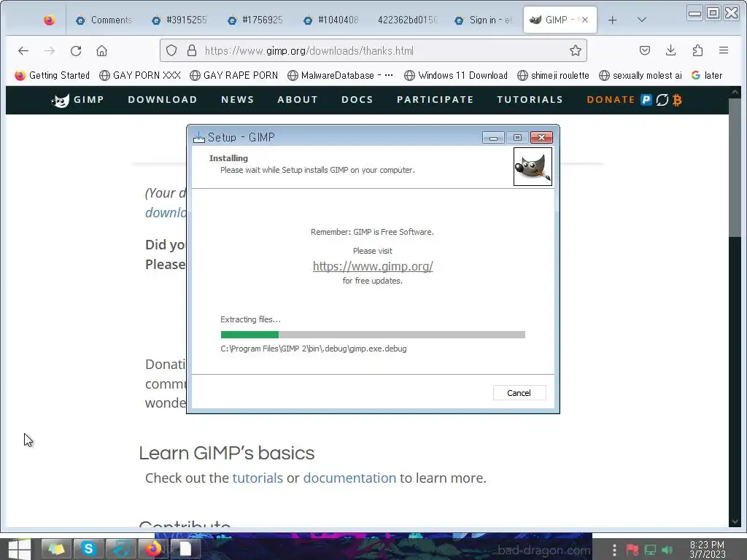Click the Firefox taskbar icon
The width and height of the screenshot is (747, 560).
153,549
